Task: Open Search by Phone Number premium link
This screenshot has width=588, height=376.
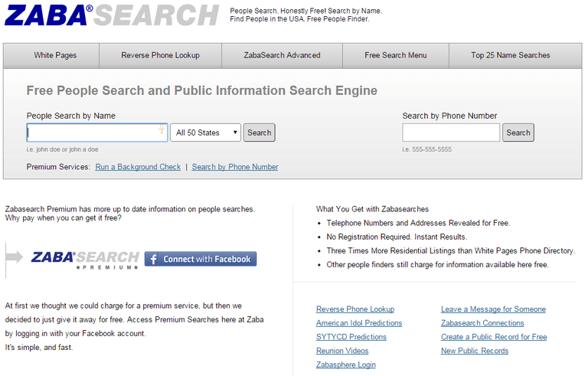Action: (x=235, y=167)
